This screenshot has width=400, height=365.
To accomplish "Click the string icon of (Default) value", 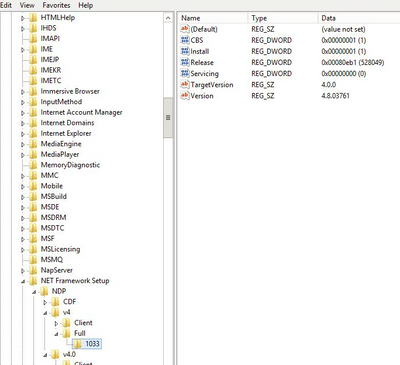I will (x=185, y=29).
